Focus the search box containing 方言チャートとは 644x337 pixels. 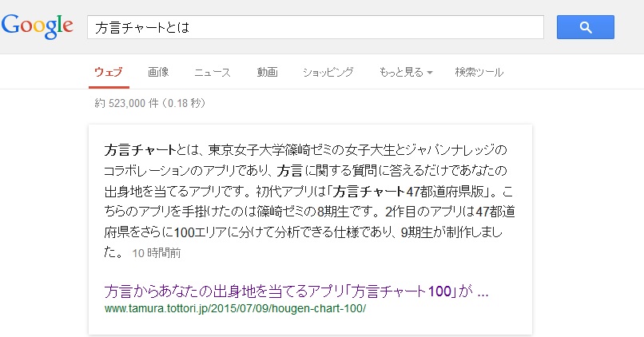coord(316,27)
